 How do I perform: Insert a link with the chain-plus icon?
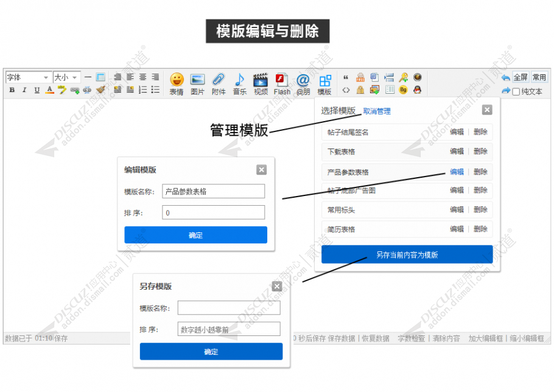click(74, 90)
